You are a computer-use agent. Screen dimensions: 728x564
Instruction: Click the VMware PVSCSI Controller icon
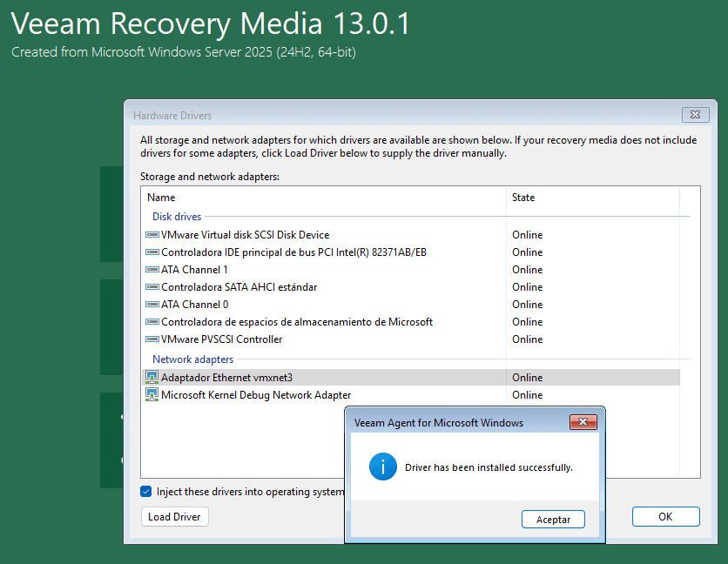click(x=152, y=339)
